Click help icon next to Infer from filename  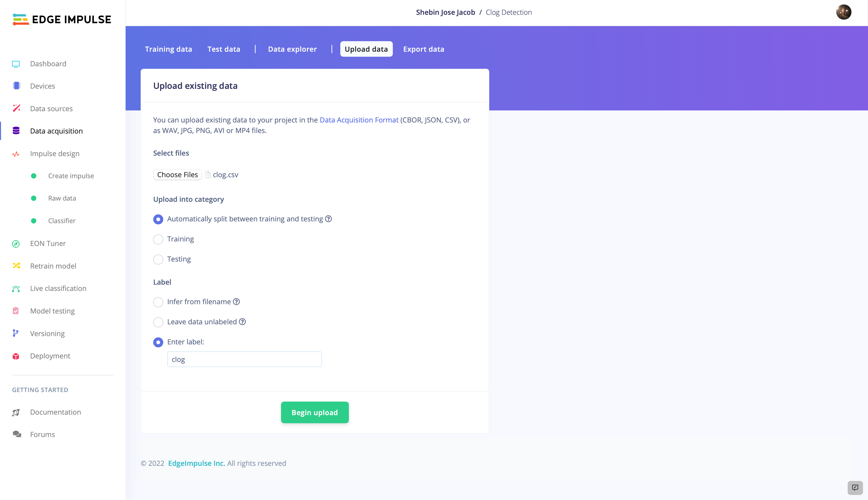pyautogui.click(x=236, y=301)
